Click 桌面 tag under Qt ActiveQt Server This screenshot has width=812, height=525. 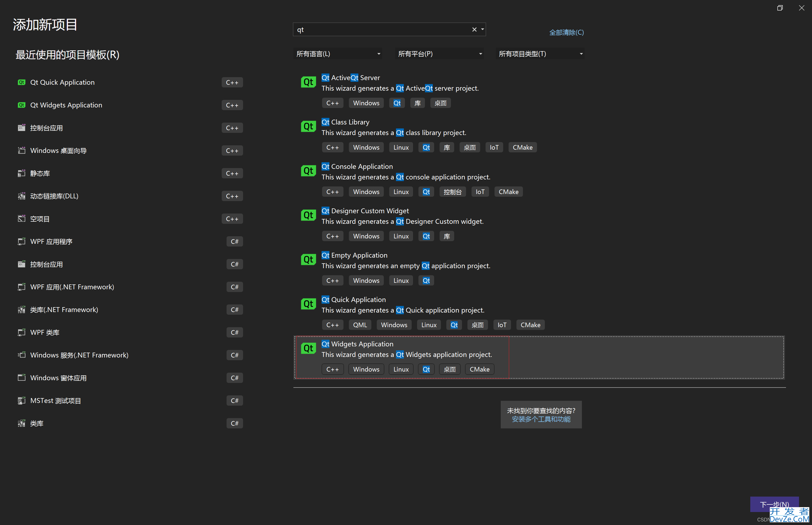tap(440, 103)
